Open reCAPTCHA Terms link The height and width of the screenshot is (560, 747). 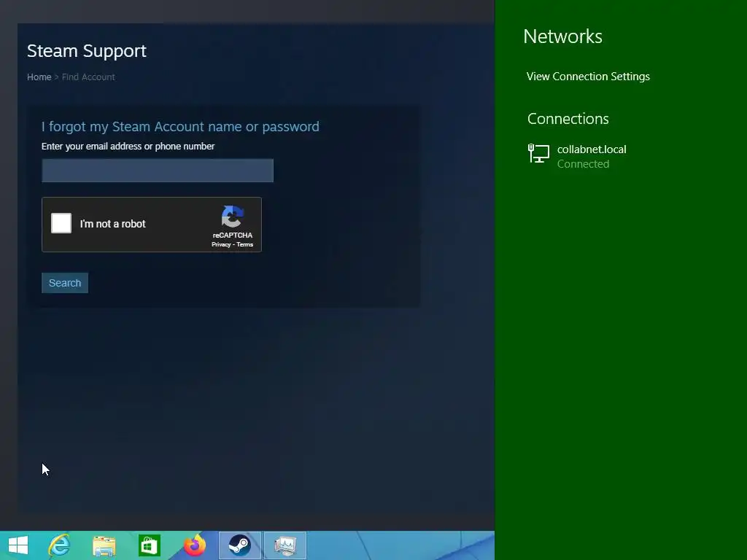245,244
